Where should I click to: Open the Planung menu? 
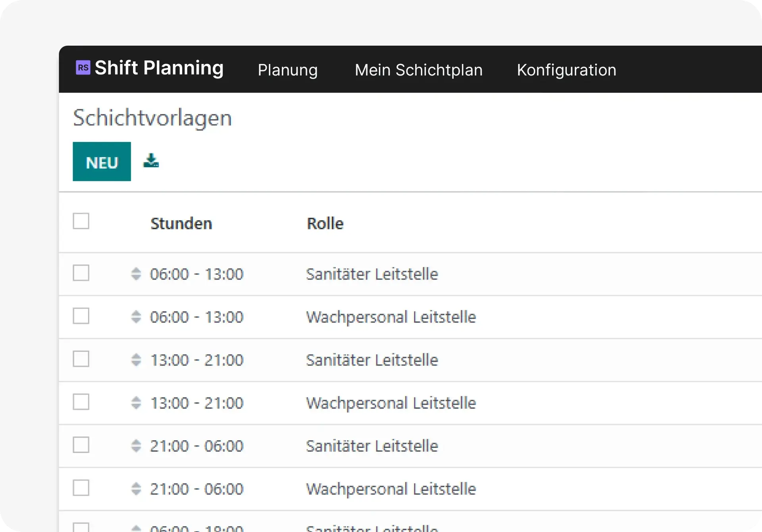tap(288, 70)
